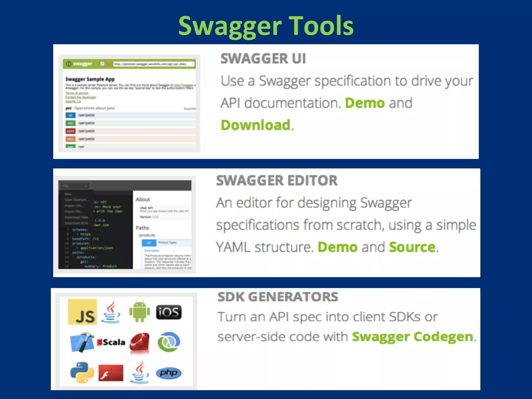
Task: Expand the red DELETE /pet/{petId} operation
Action: pos(130,131)
